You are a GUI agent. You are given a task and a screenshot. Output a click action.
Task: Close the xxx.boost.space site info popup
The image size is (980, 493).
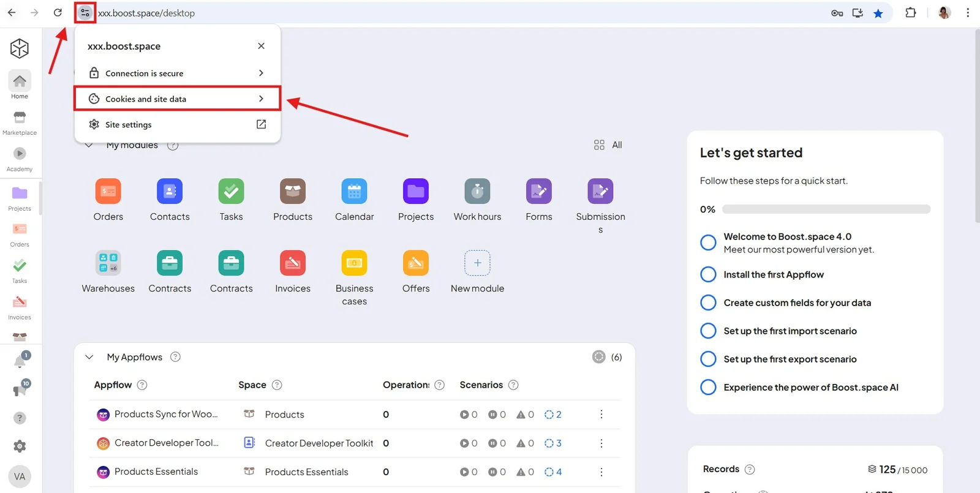pyautogui.click(x=262, y=46)
